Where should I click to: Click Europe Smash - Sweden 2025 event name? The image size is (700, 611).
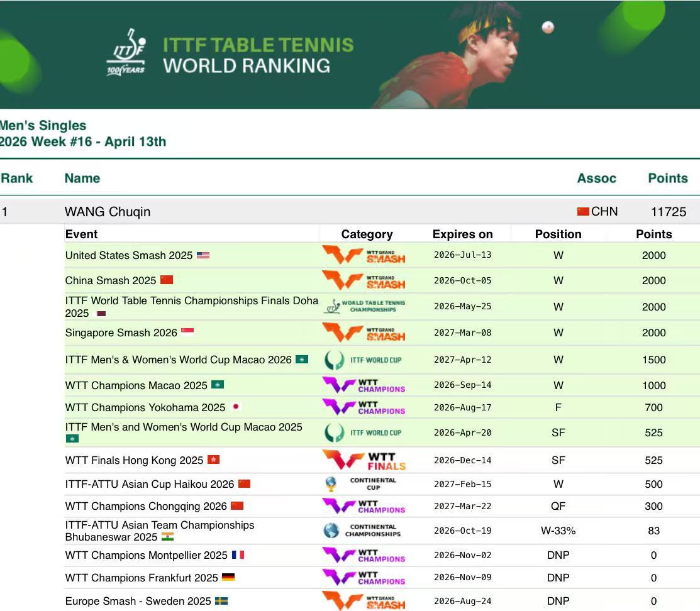tap(138, 601)
